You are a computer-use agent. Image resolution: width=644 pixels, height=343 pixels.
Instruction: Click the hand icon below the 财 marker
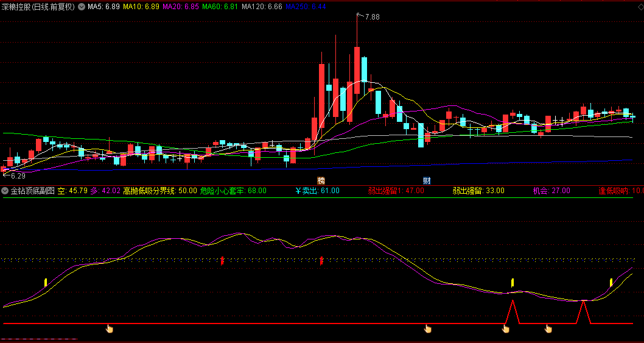tap(428, 328)
